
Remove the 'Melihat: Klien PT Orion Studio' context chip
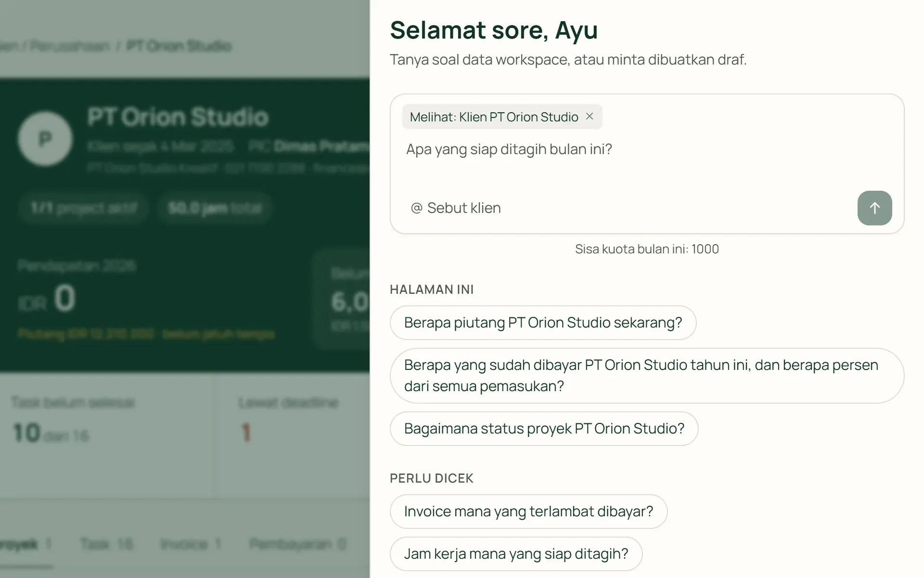(590, 117)
